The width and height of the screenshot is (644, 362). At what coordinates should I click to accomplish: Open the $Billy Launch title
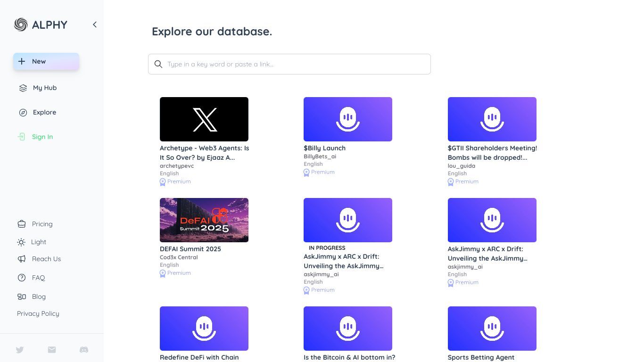coord(325,148)
